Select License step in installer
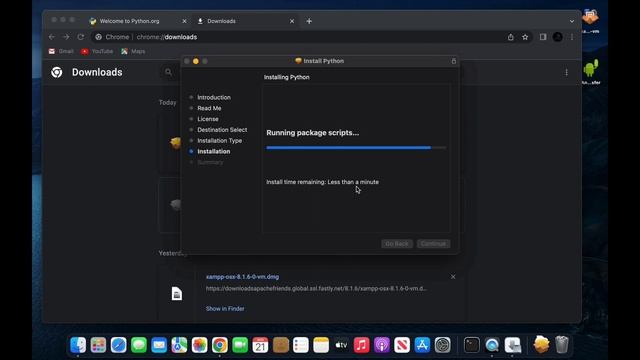640x360 pixels. coord(208,119)
